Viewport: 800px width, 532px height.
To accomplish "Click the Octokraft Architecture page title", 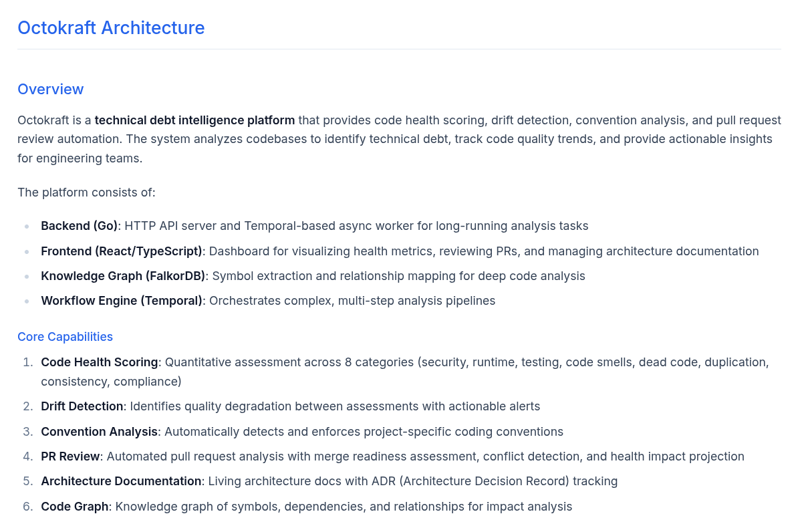I will [111, 27].
